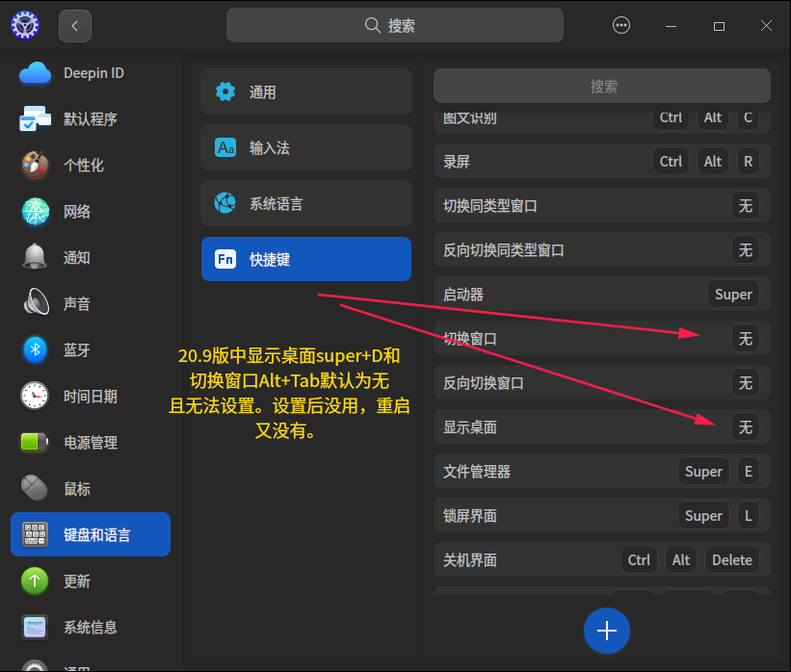Click the Super key of 锁屏界面 shortcut
Image resolution: width=791 pixels, height=672 pixels.
click(703, 516)
